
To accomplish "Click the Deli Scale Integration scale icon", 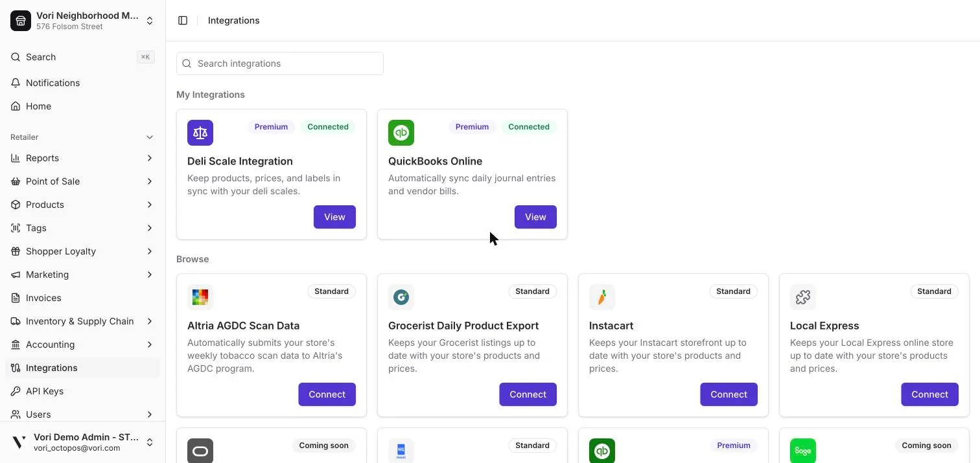I will click(200, 133).
